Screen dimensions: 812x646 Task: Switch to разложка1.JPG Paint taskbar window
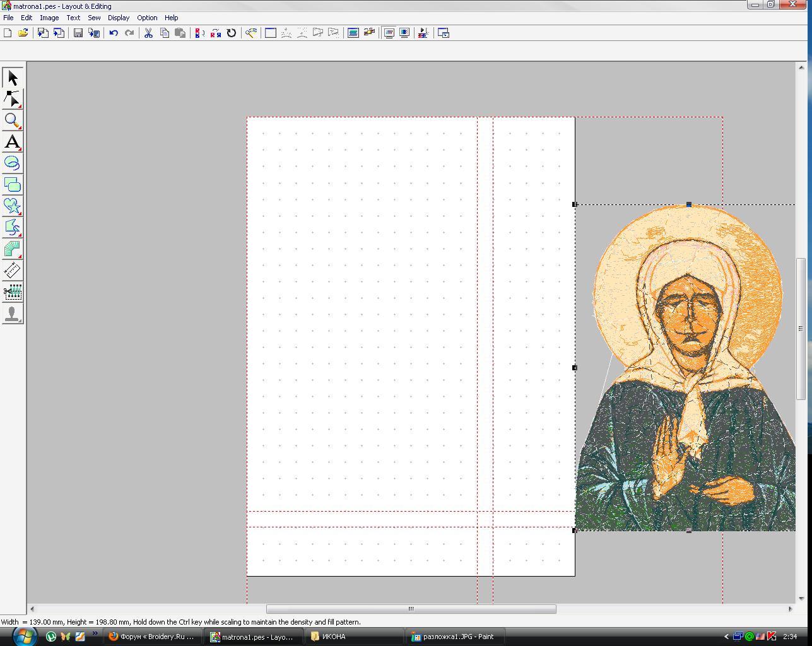tap(453, 637)
